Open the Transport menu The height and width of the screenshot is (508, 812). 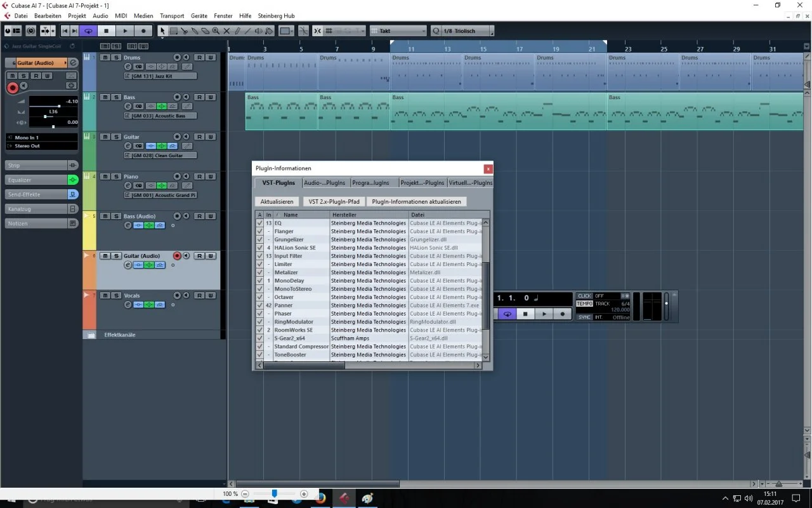click(172, 15)
